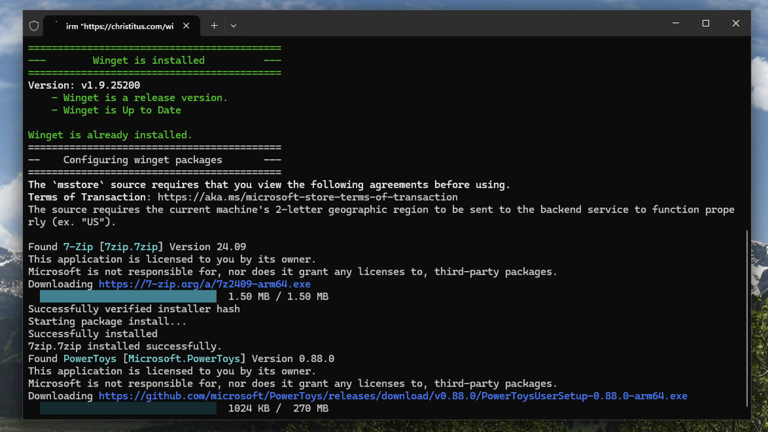
Task: Open the PowerToysUserSetup GitHub download link
Action: [x=392, y=396]
